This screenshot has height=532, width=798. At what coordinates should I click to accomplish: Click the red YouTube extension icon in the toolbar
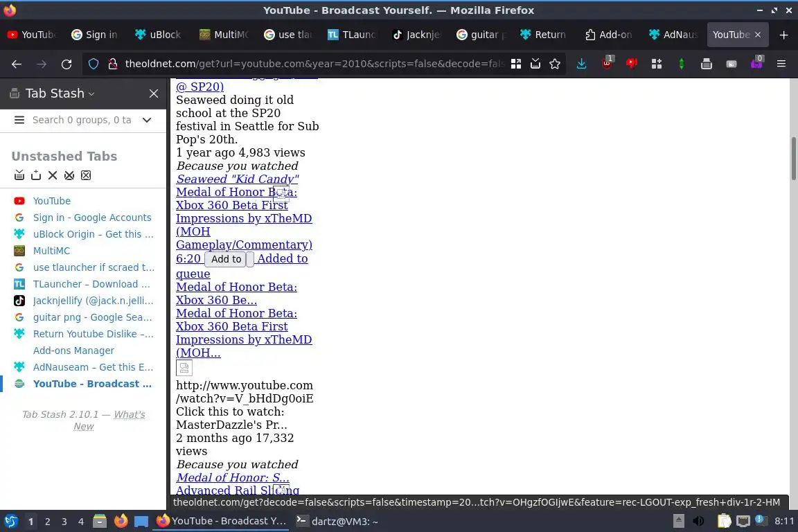pos(632,64)
